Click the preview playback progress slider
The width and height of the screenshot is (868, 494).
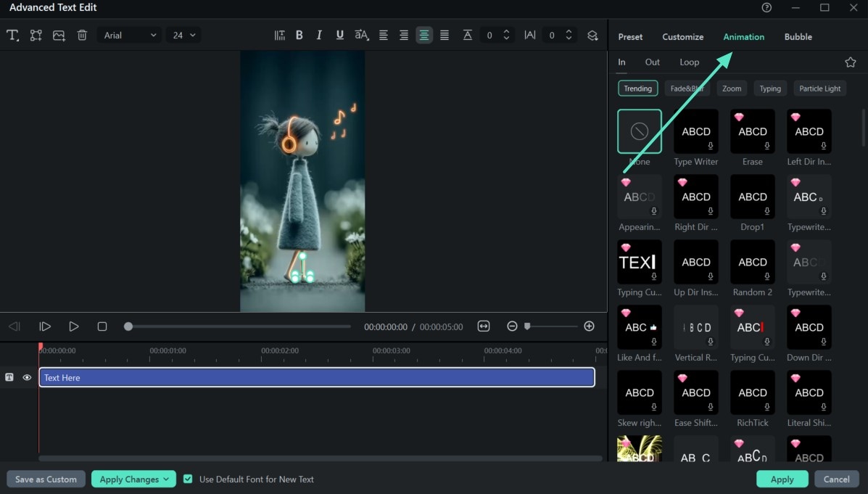click(239, 326)
